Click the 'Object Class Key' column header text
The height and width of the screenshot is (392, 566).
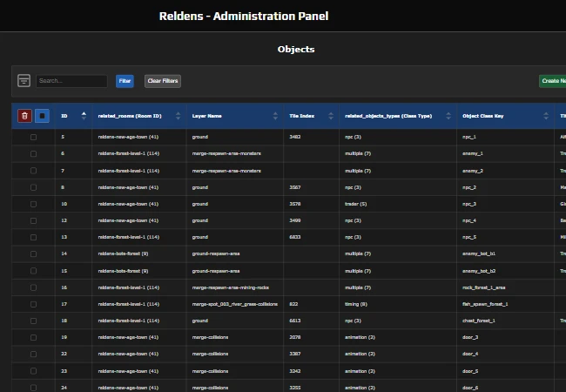(x=483, y=116)
